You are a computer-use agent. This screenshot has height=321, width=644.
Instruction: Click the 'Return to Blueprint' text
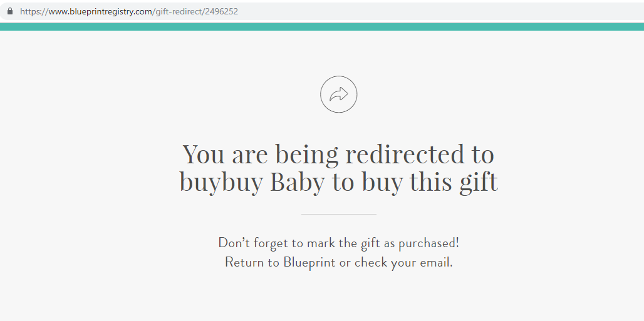280,262
